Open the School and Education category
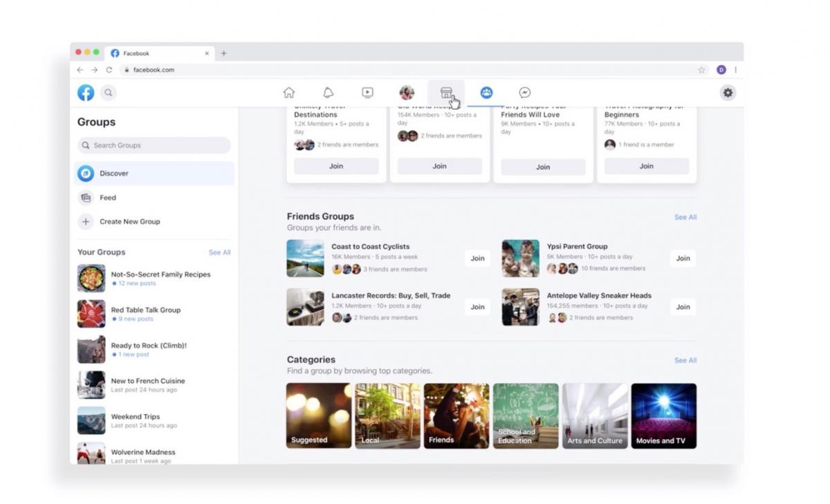 point(525,415)
